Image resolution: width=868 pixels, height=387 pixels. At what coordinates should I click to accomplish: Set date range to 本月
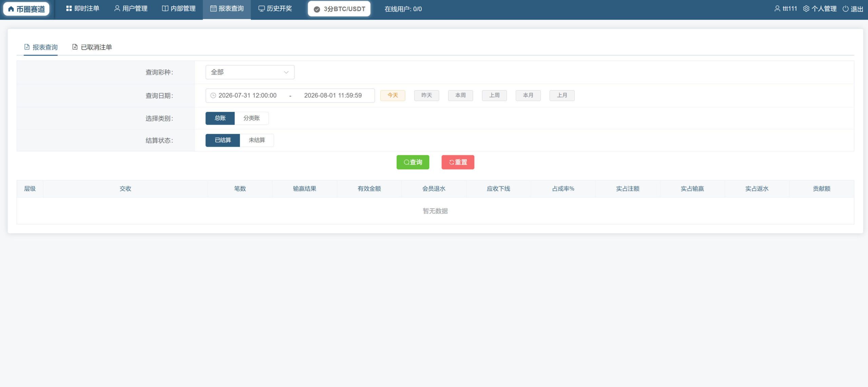(528, 96)
